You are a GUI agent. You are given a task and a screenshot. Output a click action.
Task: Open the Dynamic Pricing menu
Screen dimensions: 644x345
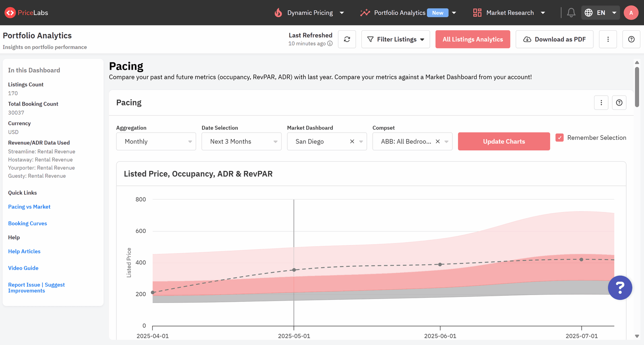click(x=310, y=12)
